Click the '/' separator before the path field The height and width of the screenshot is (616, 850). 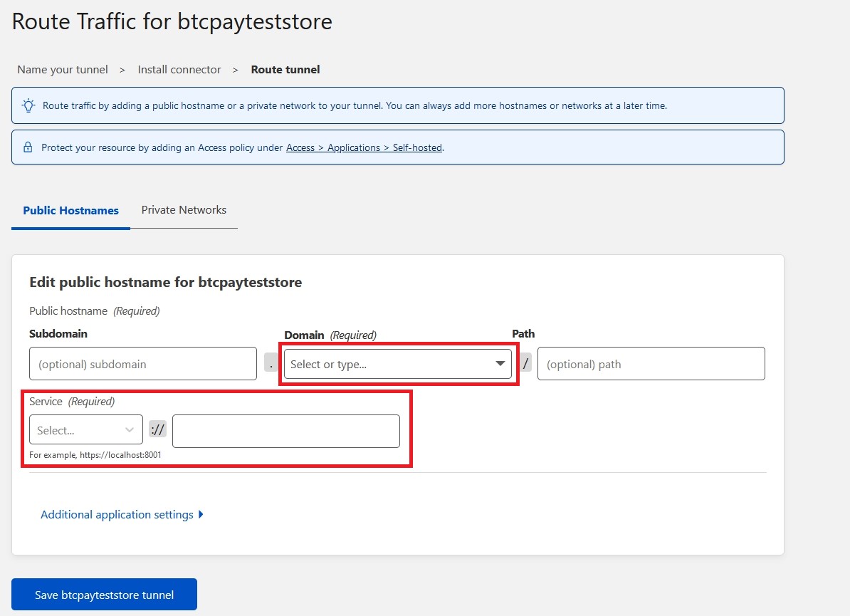[525, 362]
